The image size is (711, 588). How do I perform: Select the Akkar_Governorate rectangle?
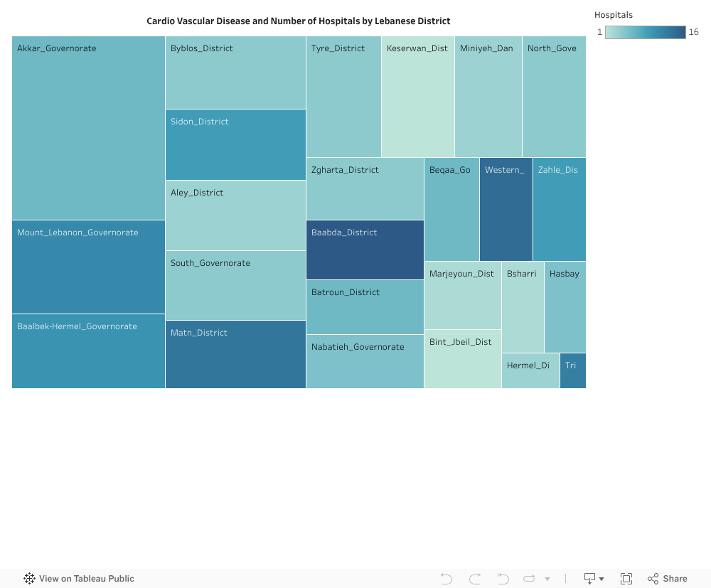(88, 128)
